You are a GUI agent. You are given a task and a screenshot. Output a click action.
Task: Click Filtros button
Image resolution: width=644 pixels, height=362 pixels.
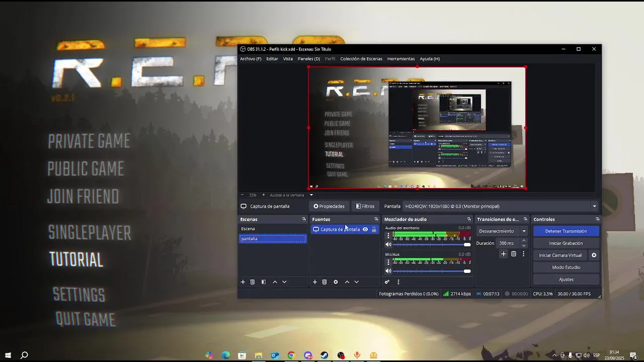365,206
